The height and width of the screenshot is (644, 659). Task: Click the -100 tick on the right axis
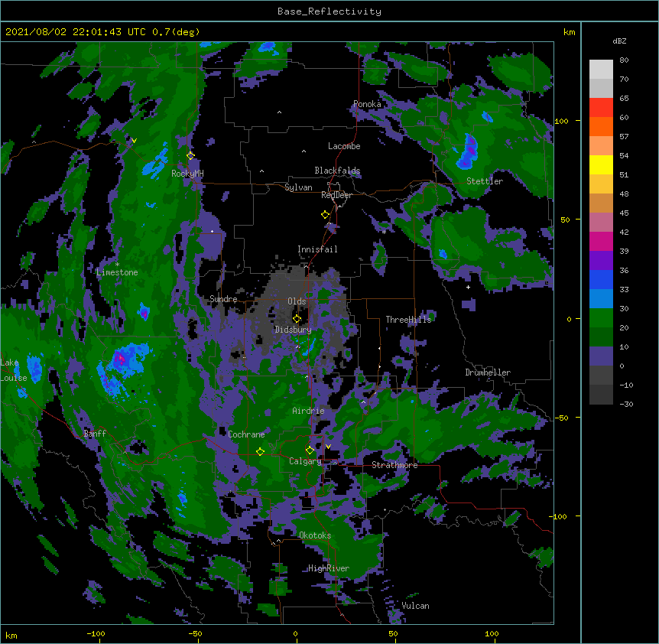558,516
